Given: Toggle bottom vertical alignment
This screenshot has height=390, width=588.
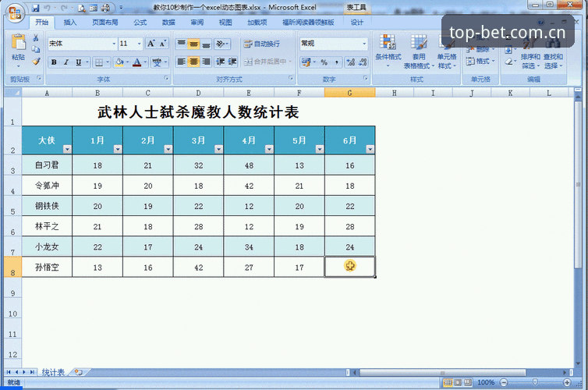Looking at the screenshot, I should [x=206, y=44].
